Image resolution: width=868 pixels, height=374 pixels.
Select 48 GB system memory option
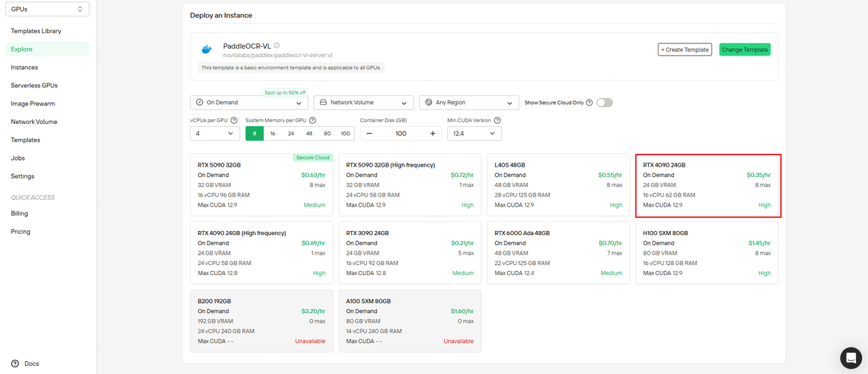point(309,133)
